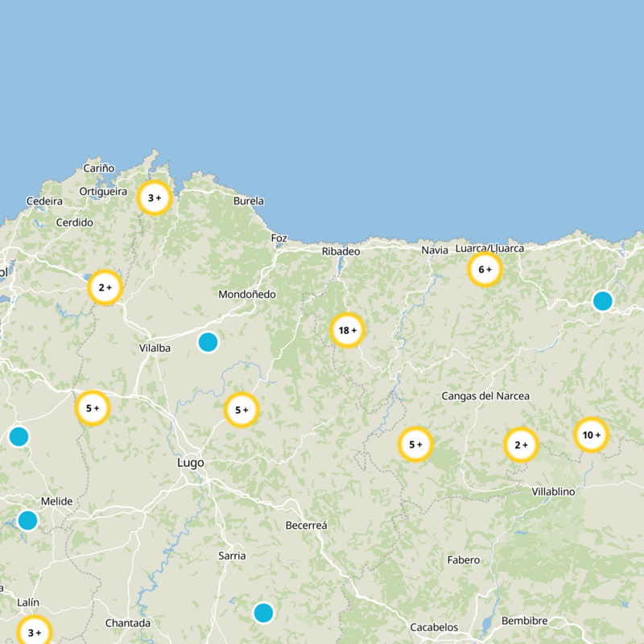Open the 2 + cluster below Cerdido

[105, 287]
